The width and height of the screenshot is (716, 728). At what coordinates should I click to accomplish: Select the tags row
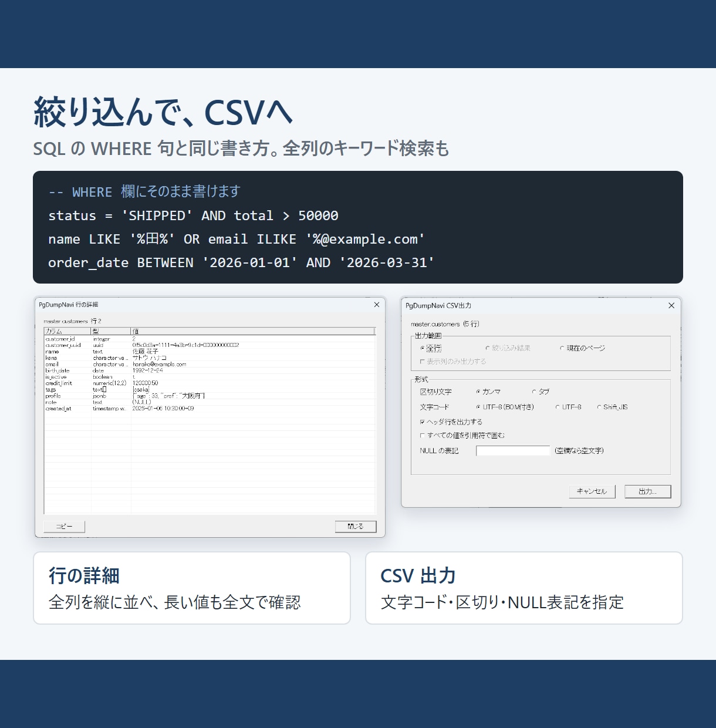210,389
